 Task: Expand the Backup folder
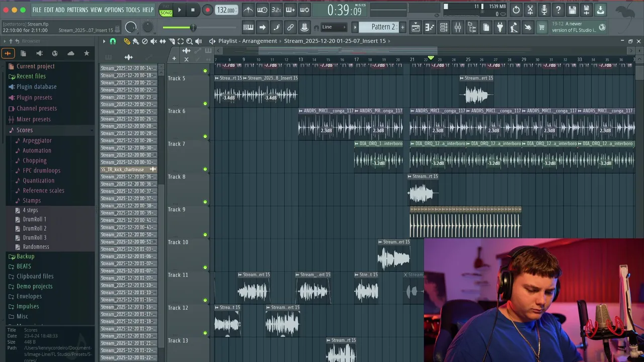(x=25, y=256)
